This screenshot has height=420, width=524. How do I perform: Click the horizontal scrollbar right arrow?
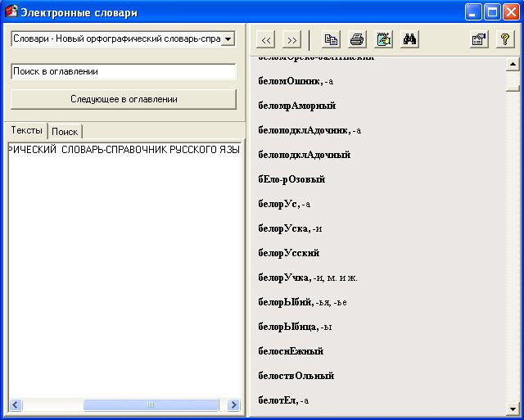click(233, 405)
